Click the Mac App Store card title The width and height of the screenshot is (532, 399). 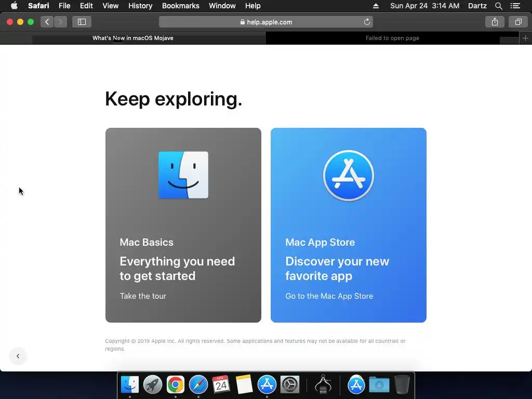(320, 242)
